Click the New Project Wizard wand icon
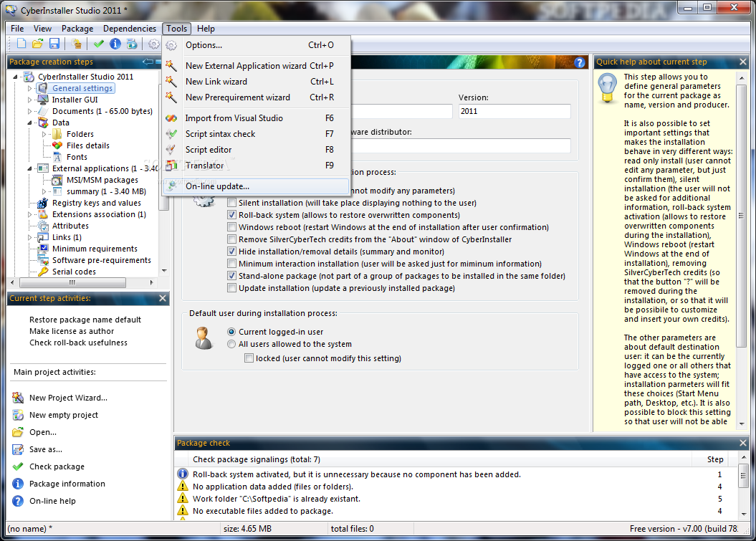Image resolution: width=756 pixels, height=541 pixels. (x=18, y=398)
